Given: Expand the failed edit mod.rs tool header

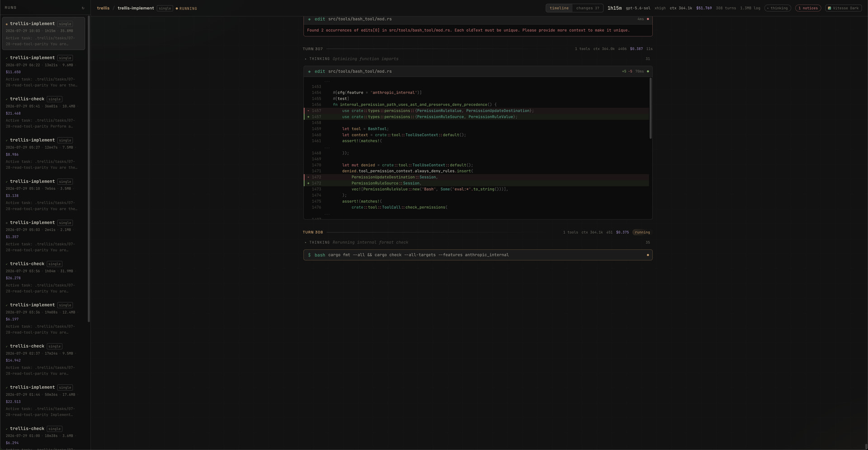Looking at the screenshot, I should 478,19.
